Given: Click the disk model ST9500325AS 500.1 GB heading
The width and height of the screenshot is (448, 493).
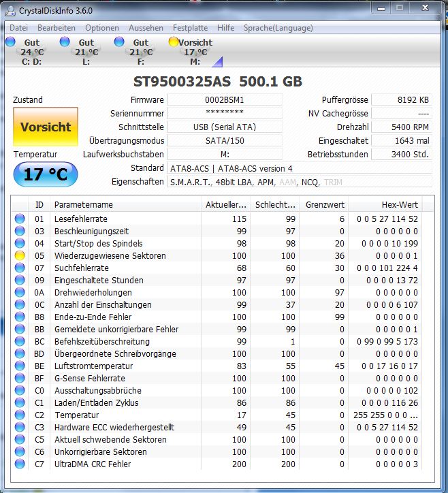Looking at the screenshot, I should pyautogui.click(x=218, y=82).
